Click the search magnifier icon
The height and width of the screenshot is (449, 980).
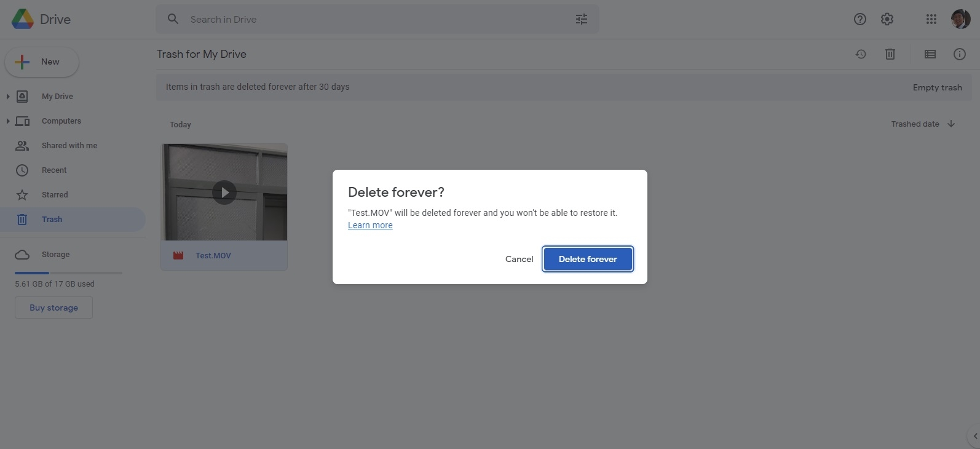click(173, 19)
